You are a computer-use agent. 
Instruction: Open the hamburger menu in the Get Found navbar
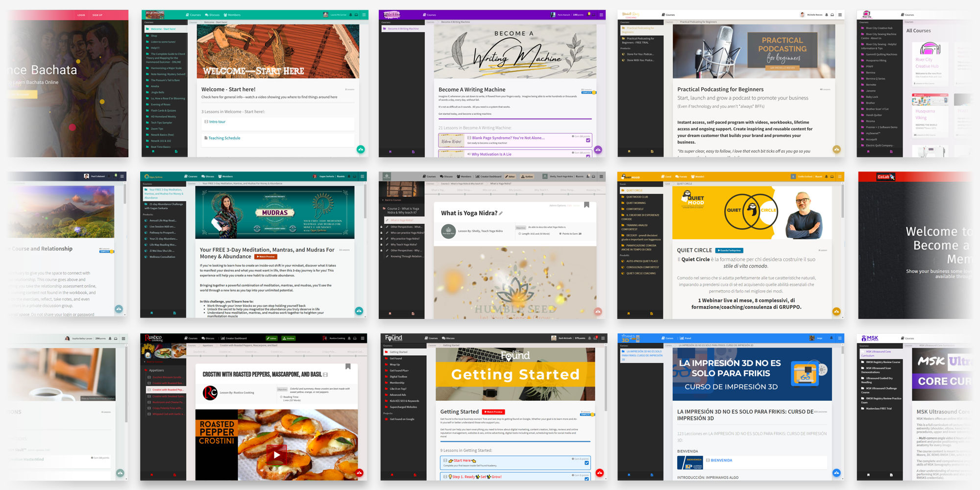coord(603,338)
